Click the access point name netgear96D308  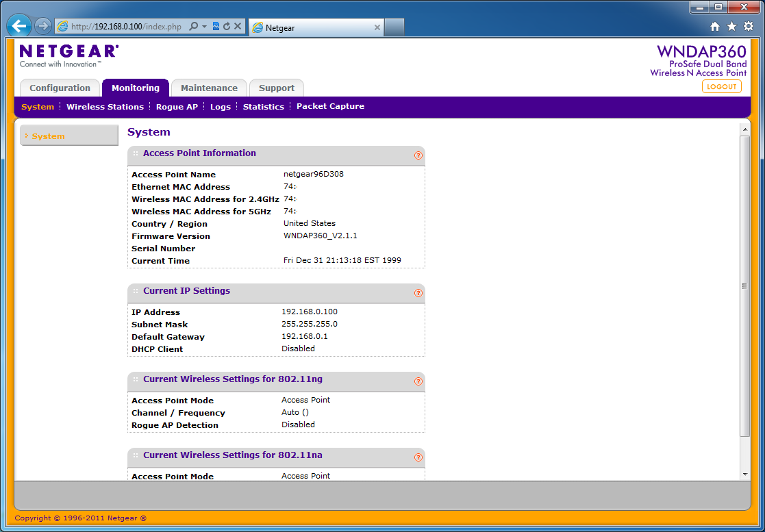(313, 174)
